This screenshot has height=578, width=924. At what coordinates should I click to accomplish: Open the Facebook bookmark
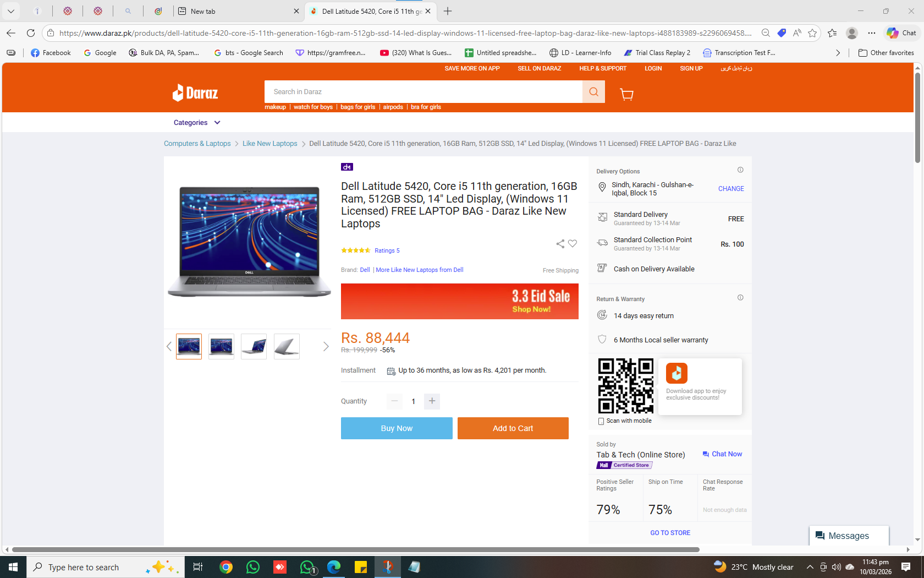tap(51, 53)
